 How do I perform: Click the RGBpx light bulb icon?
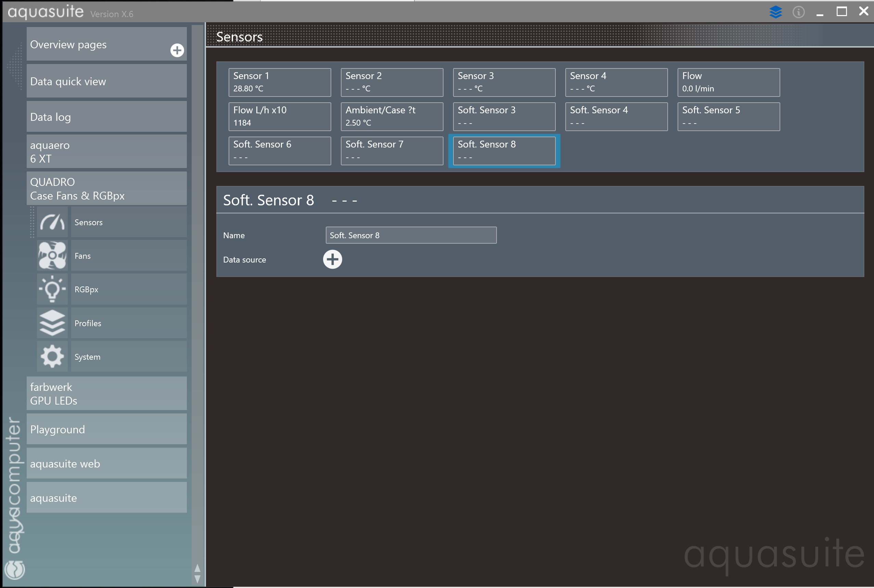point(52,289)
